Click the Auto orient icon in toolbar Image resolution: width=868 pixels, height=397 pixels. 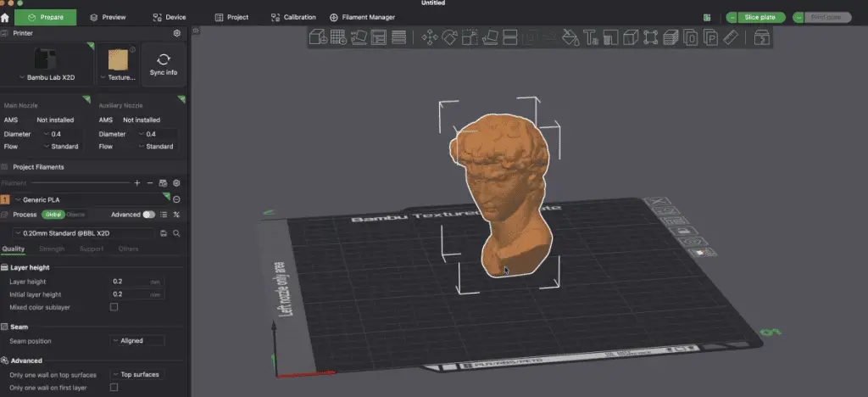click(x=359, y=37)
